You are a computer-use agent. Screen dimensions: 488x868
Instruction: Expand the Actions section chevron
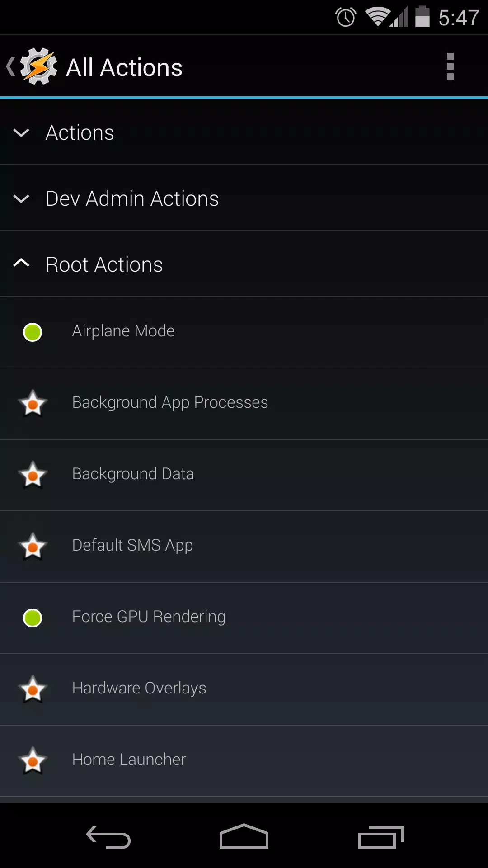21,133
